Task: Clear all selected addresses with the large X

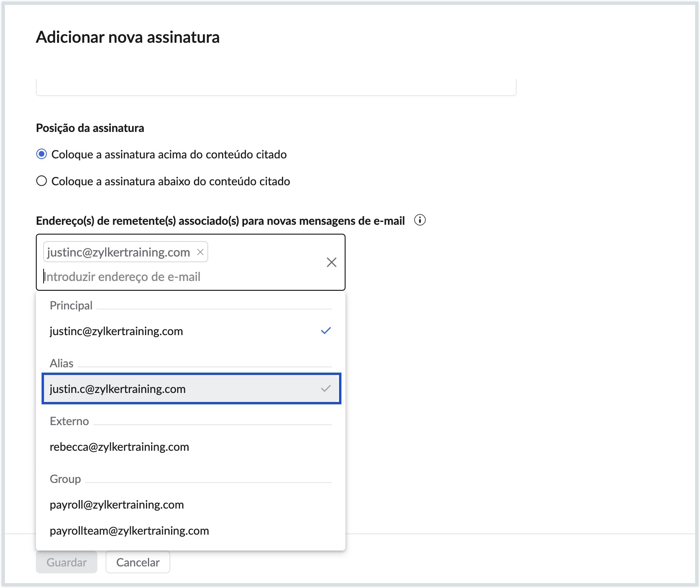Action: (331, 262)
